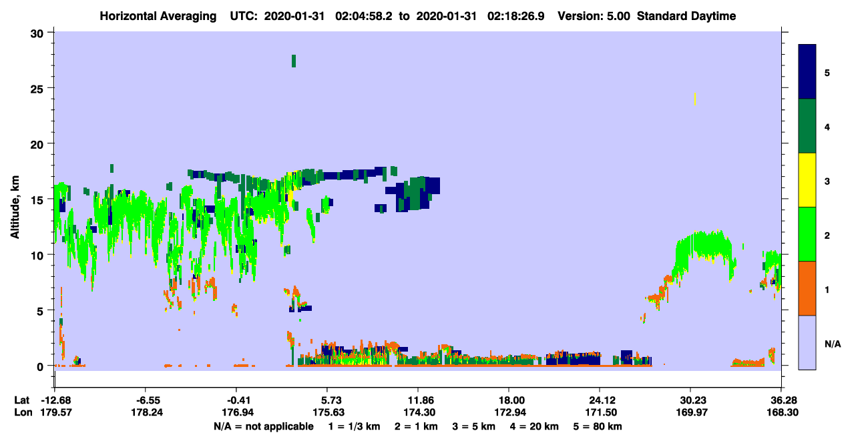Click the 5 altitude tick label
868x445 pixels.
click(x=41, y=310)
